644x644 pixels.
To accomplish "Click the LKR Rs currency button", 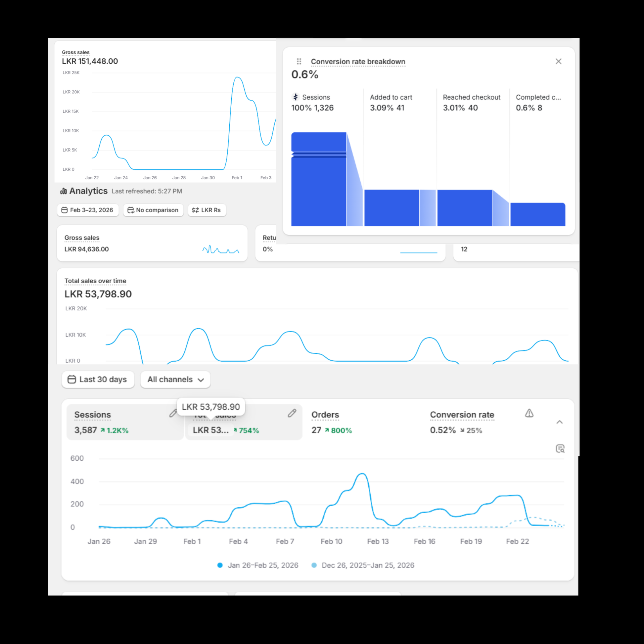I will coord(207,210).
